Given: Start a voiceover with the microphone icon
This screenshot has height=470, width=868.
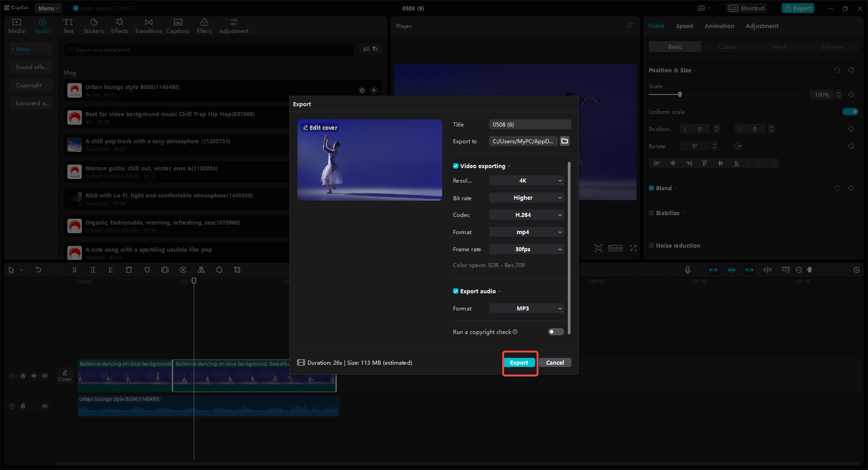Looking at the screenshot, I should coord(687,270).
